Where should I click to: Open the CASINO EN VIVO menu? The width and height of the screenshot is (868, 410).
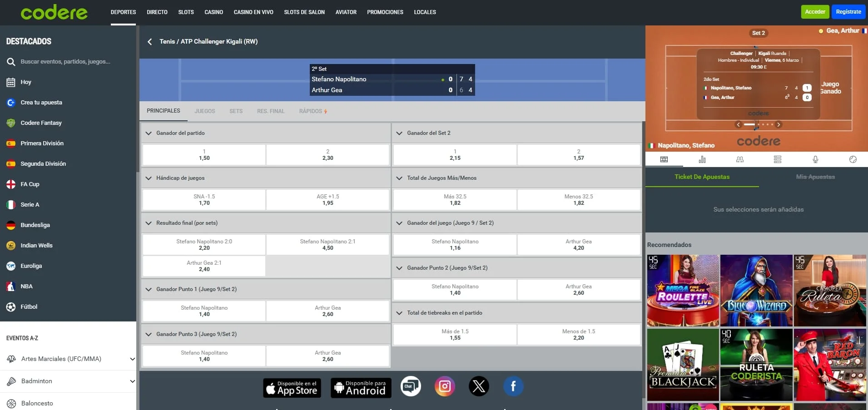coord(253,12)
